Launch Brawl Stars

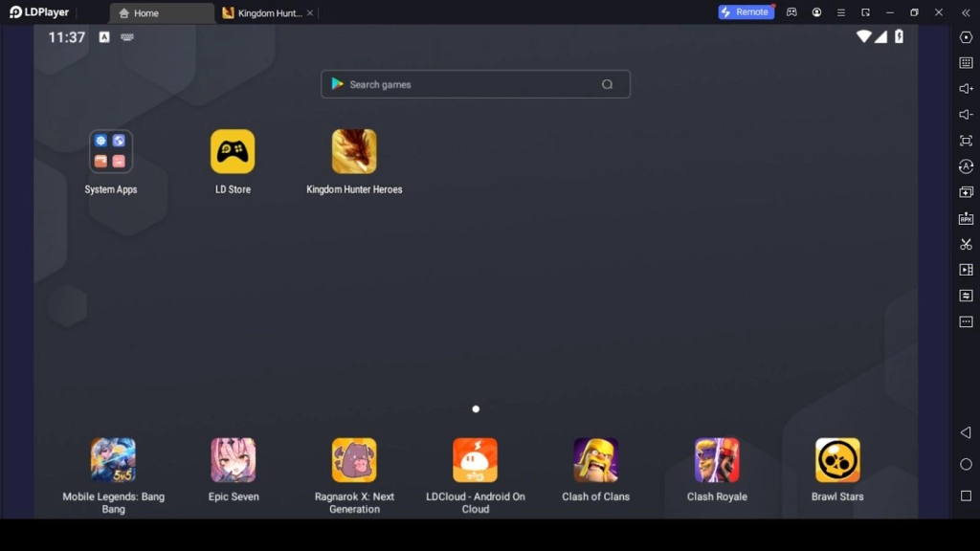(x=837, y=460)
